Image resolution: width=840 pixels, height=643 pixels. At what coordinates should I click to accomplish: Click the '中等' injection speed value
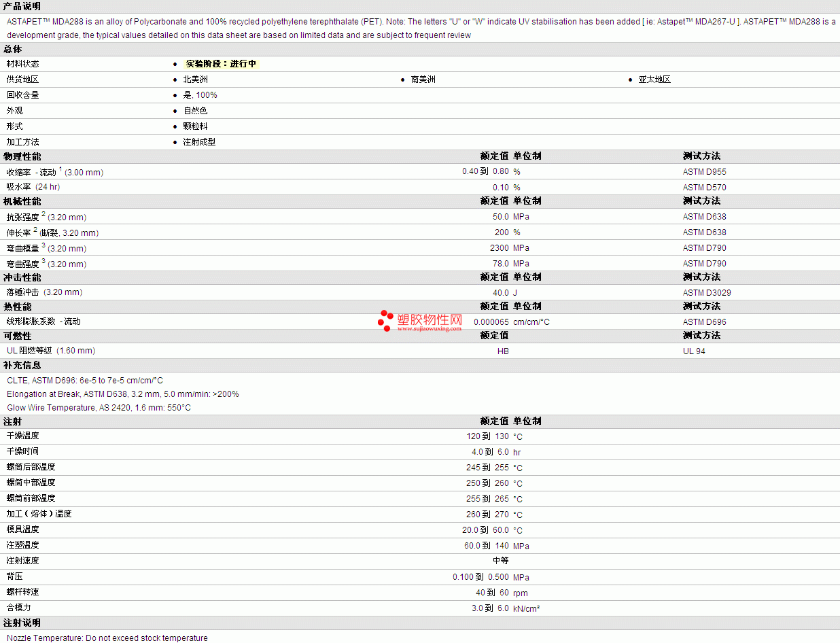coord(500,561)
